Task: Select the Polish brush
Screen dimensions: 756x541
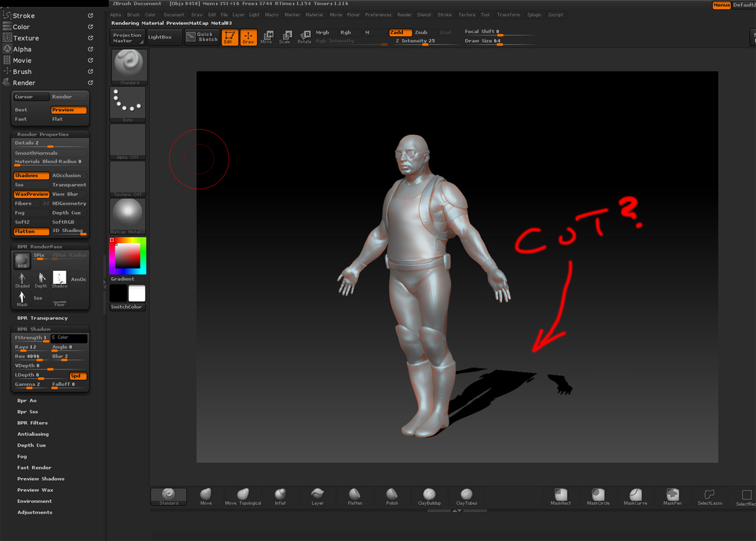Action: (392, 496)
